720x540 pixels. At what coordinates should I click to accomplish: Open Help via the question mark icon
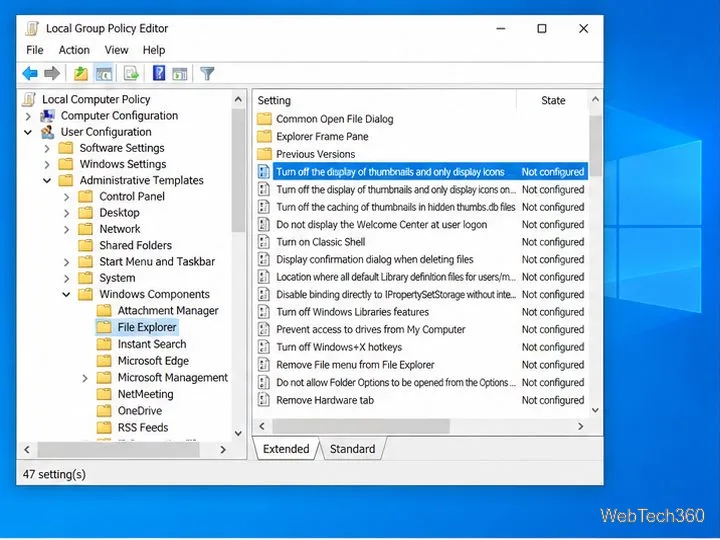click(159, 73)
